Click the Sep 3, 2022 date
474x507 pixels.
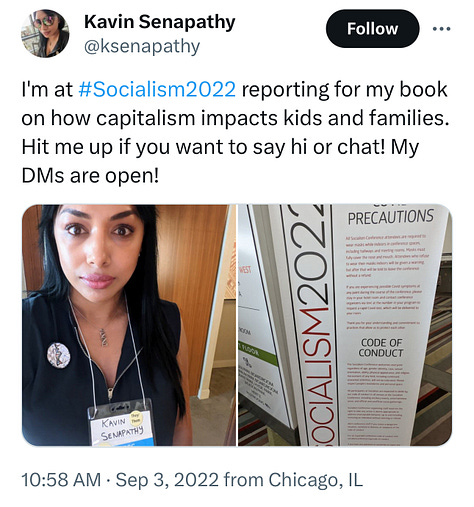pos(167,480)
